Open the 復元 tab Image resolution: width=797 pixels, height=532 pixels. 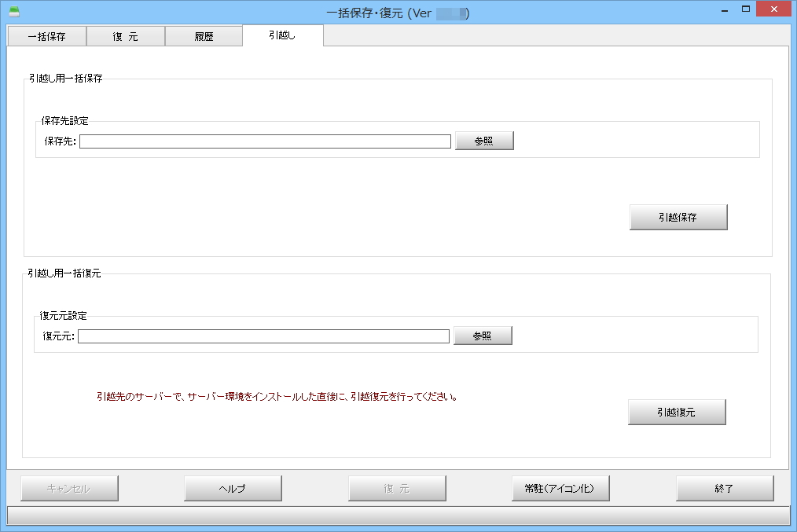tap(126, 37)
